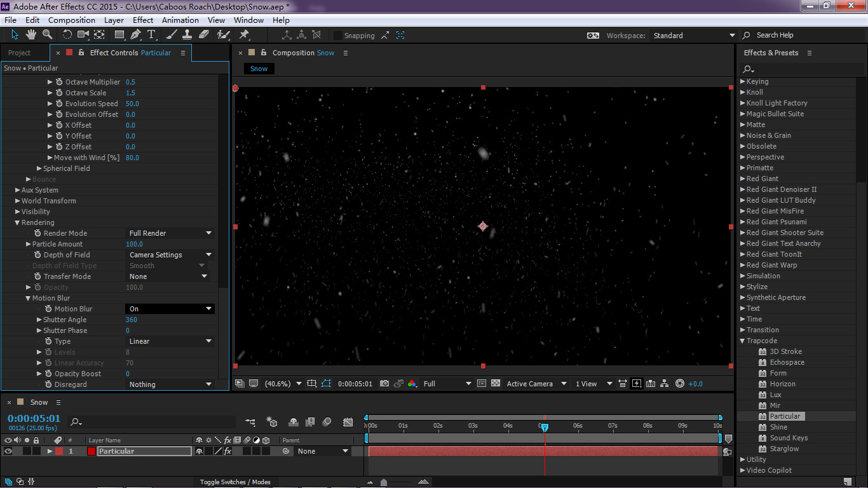Hide the Particular layer with eye icon
Viewport: 868px width, 488px height.
tap(8, 451)
